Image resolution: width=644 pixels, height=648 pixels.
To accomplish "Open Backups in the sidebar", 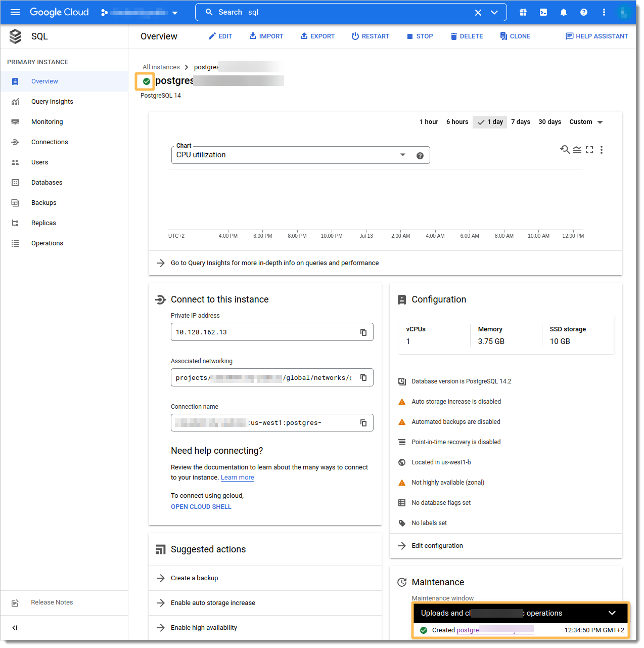I will coord(64,203).
